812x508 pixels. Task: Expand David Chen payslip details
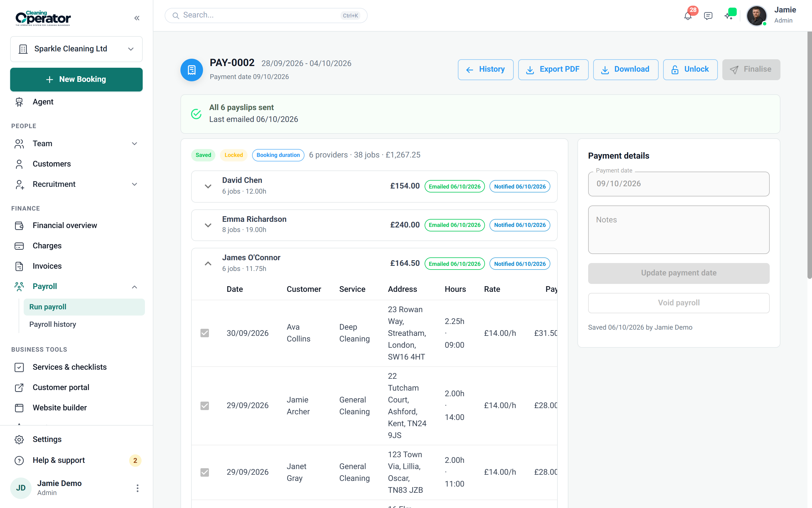(208, 186)
